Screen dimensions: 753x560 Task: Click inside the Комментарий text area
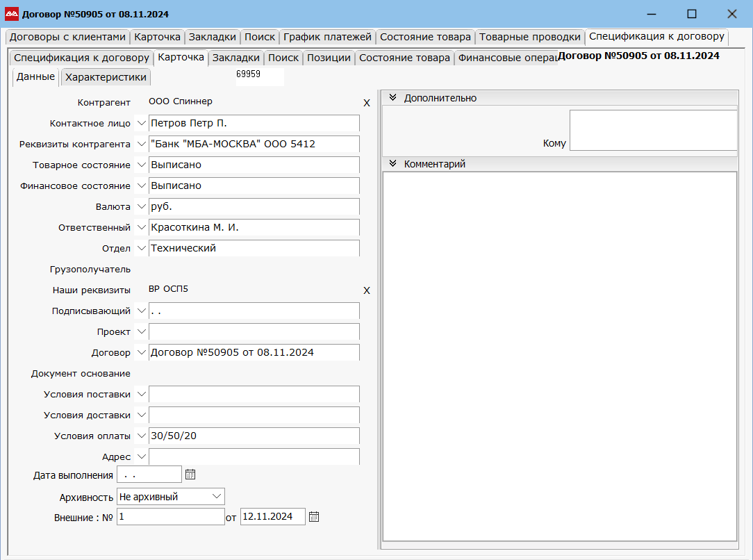click(560, 356)
